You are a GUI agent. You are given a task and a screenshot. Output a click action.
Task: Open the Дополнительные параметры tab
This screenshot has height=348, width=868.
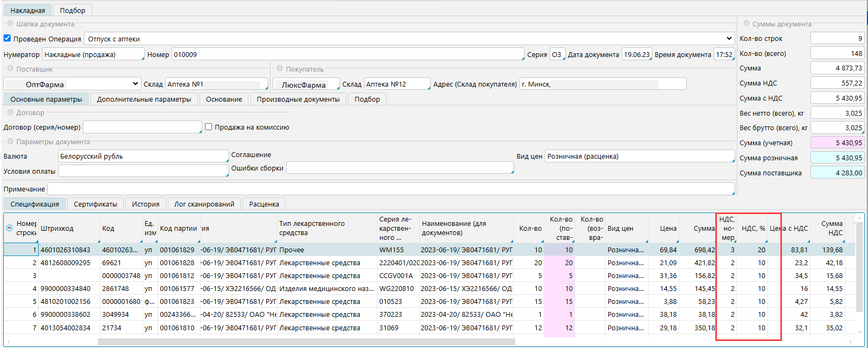click(x=144, y=99)
